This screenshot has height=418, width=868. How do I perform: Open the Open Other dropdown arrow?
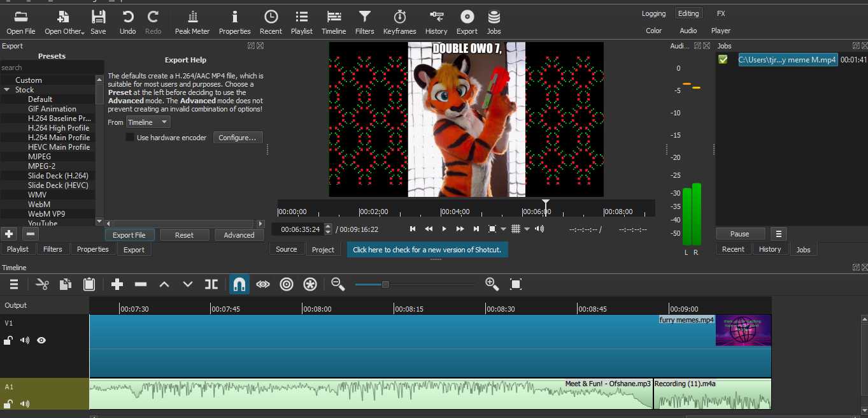[x=83, y=32]
